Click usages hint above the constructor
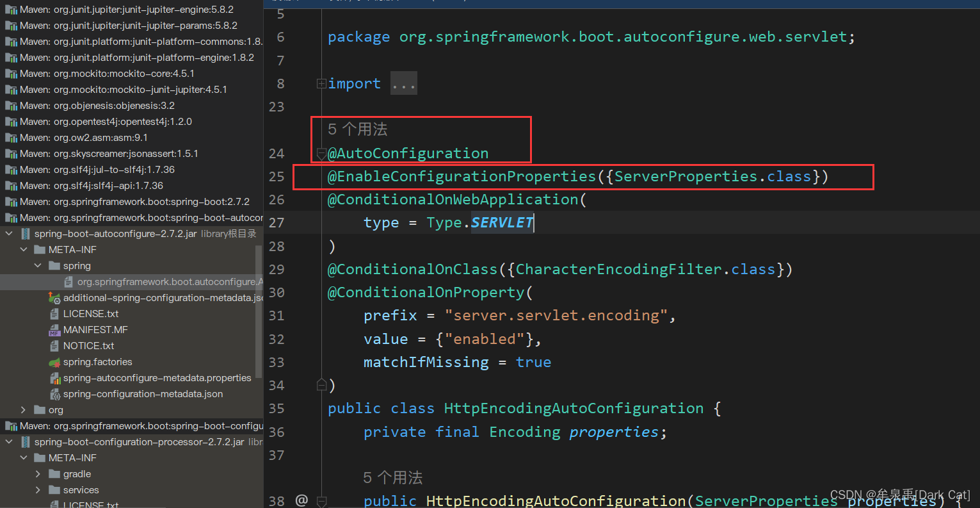The width and height of the screenshot is (980, 508). click(393, 478)
